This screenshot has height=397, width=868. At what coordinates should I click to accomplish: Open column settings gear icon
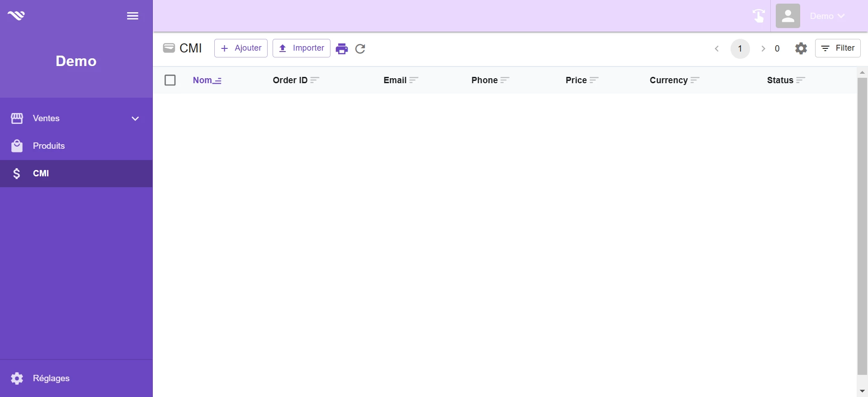point(801,48)
